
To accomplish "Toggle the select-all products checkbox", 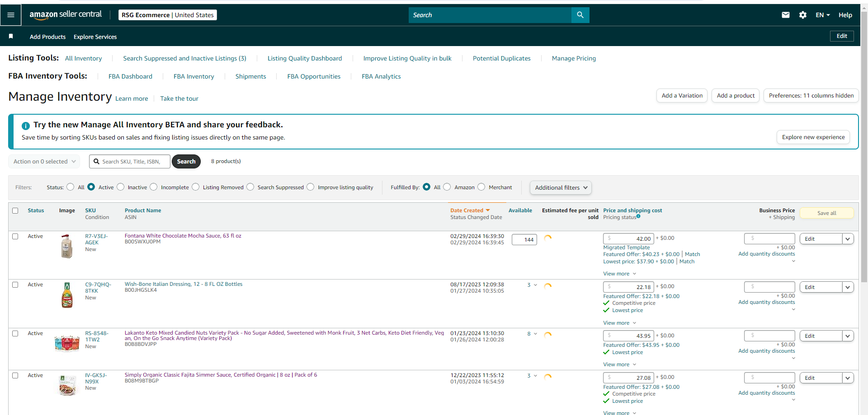I will pyautogui.click(x=15, y=210).
